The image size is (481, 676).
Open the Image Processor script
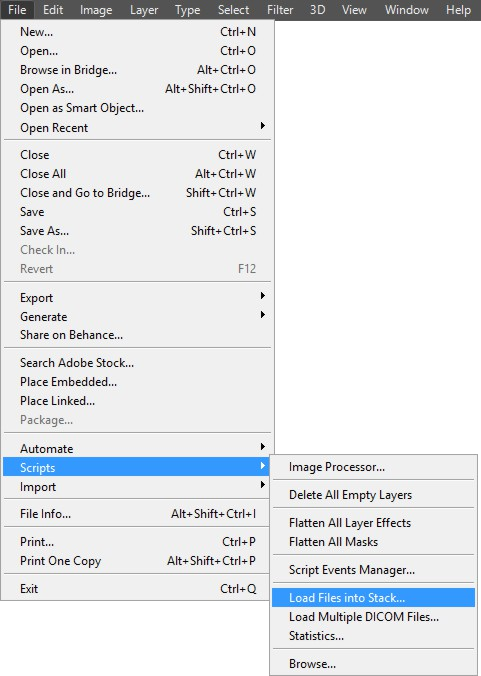coord(373,467)
